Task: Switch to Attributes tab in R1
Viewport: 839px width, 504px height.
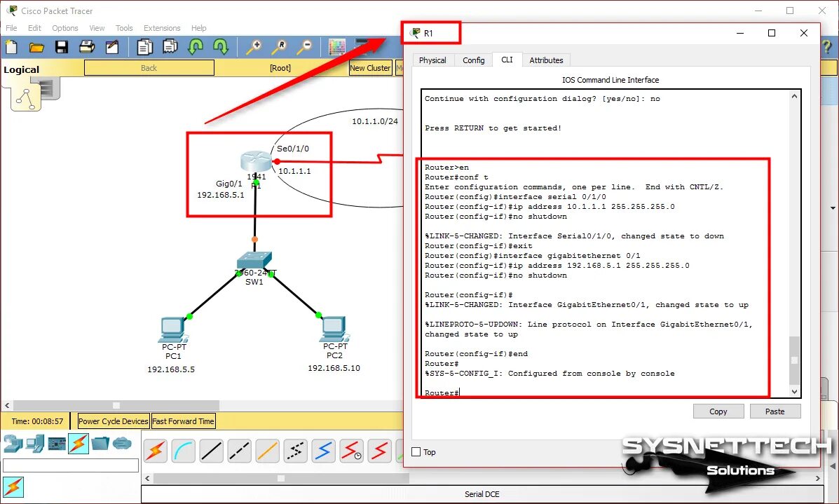Action: point(546,60)
